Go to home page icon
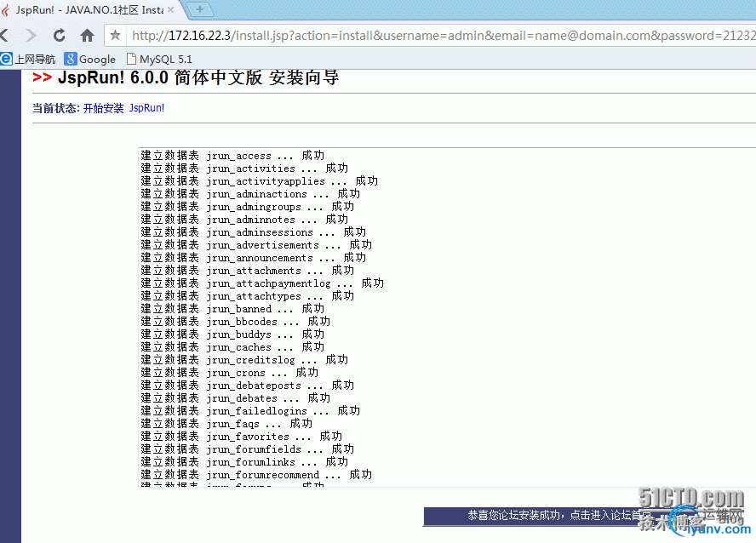Screen dimensions: 756x543 point(88,35)
